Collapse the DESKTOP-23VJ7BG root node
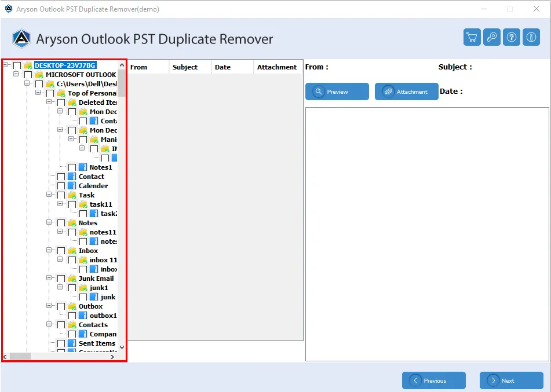 5,65
